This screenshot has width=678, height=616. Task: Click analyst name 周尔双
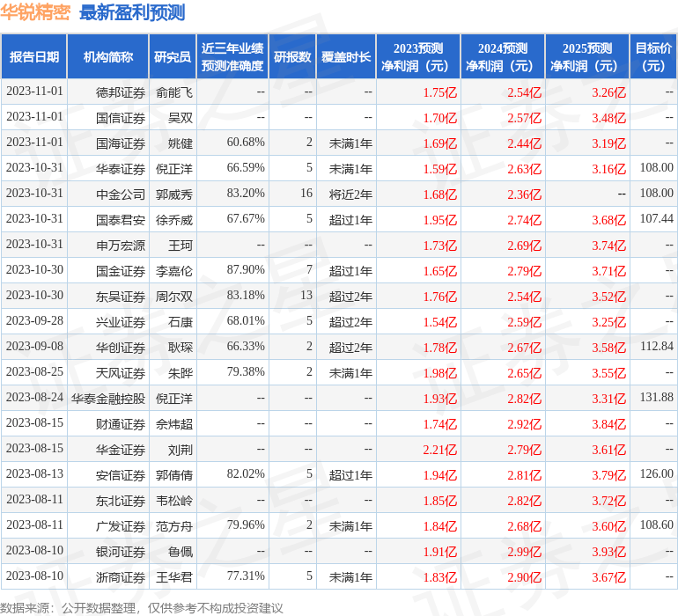[174, 296]
